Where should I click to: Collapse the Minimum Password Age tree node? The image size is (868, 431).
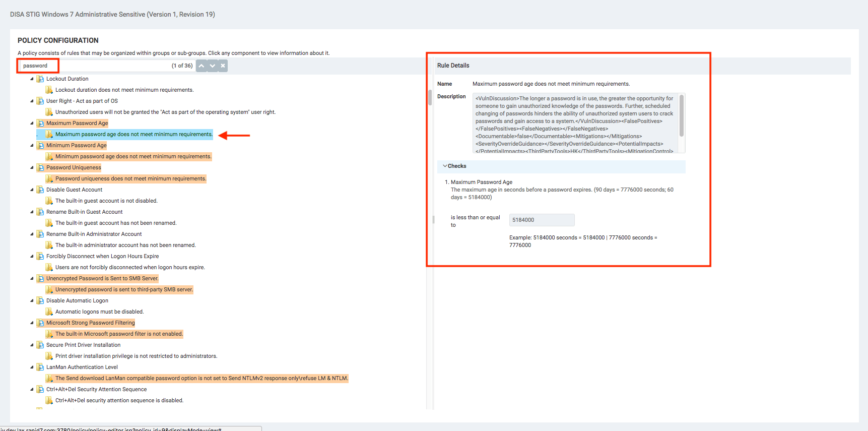tap(32, 145)
